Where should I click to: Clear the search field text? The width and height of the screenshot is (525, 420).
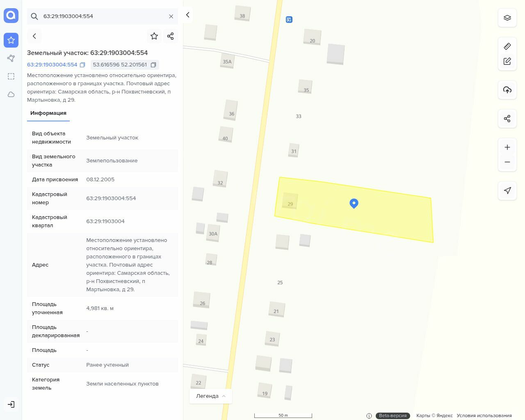pos(171,16)
